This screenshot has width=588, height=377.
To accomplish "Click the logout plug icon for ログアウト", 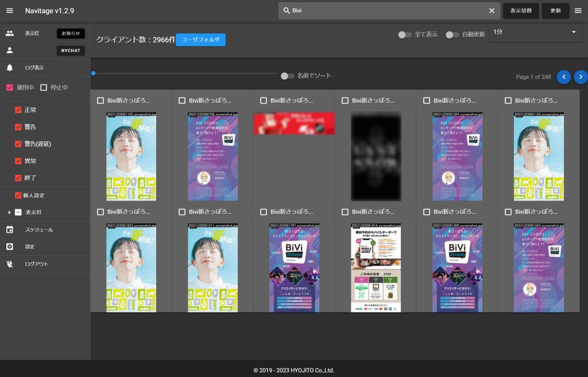I will coord(10,264).
